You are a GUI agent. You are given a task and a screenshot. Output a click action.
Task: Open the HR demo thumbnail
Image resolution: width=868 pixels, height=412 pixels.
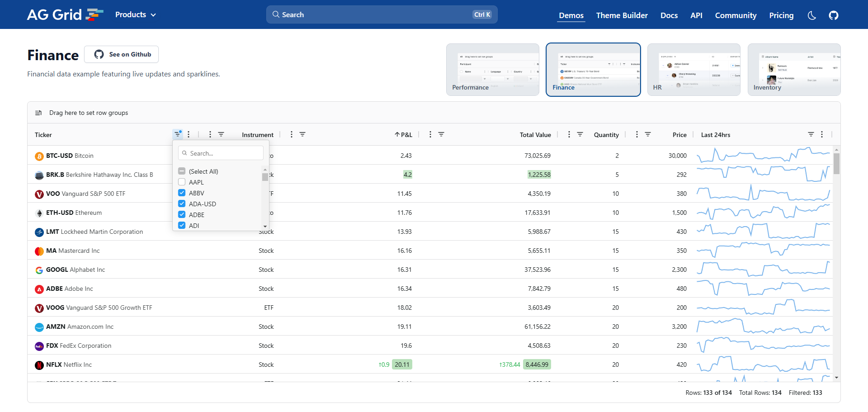click(x=694, y=70)
